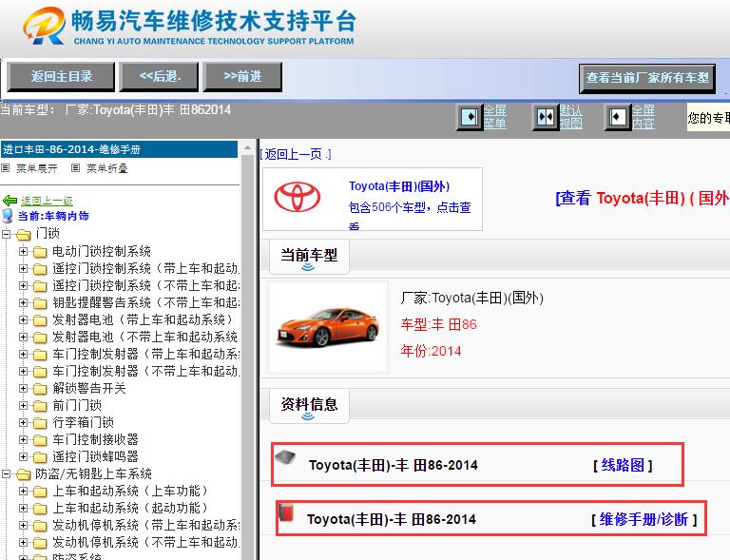730x560 pixels.
Task: Click the 菜单展开 label
Action: pos(37,168)
